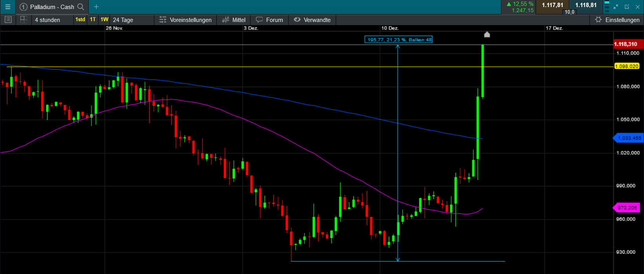Image resolution: width=644 pixels, height=274 pixels.
Task: Click the 1.020,000 price axis label
Action: 628,153
